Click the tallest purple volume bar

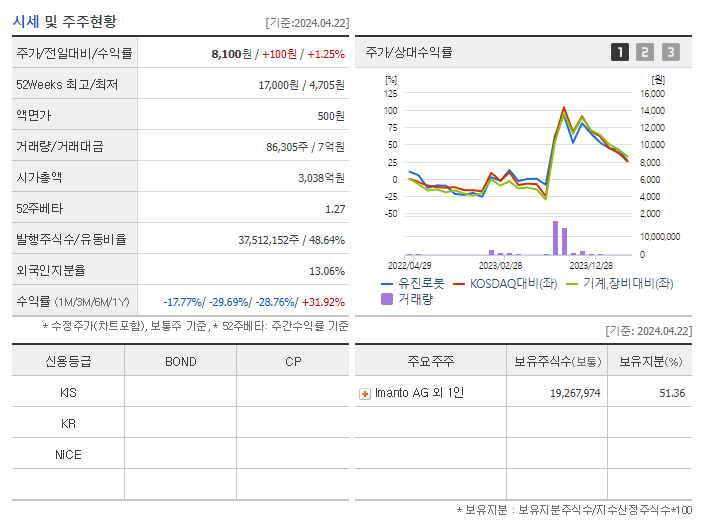[556, 238]
